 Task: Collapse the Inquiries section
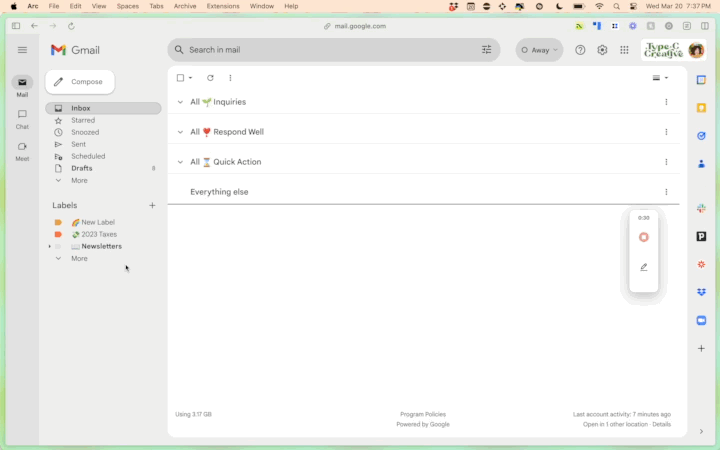point(180,102)
